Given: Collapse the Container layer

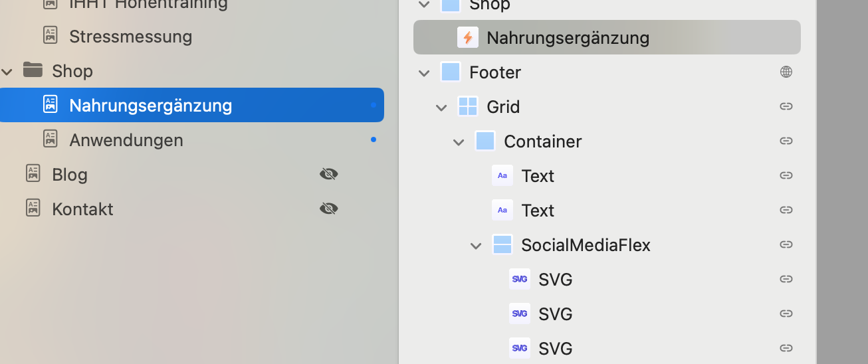Looking at the screenshot, I should click(459, 141).
